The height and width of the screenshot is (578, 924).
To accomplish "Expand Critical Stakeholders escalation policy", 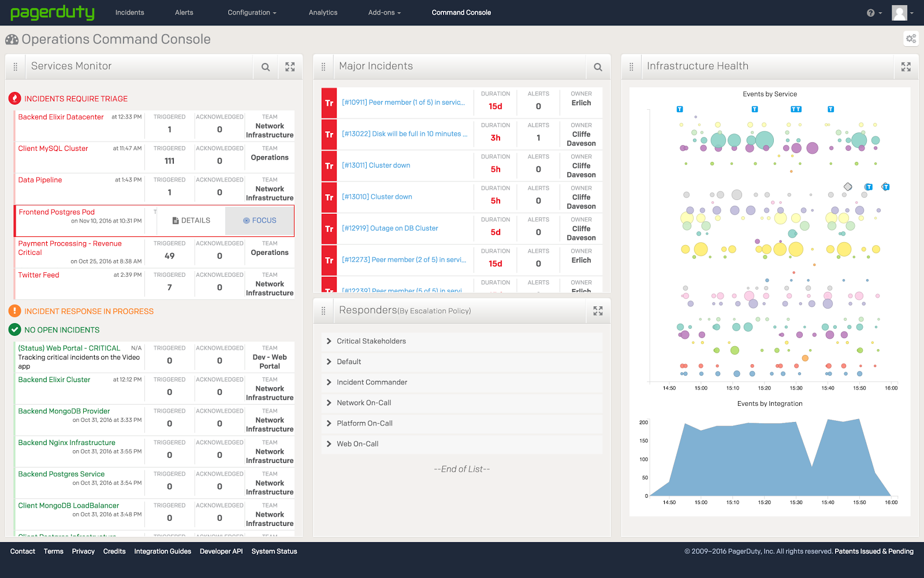I will [x=371, y=342].
